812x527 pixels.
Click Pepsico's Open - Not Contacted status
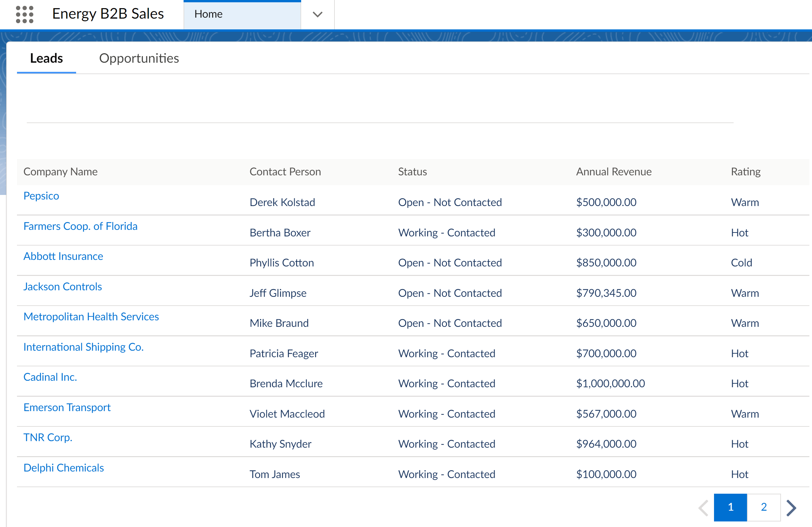point(450,202)
